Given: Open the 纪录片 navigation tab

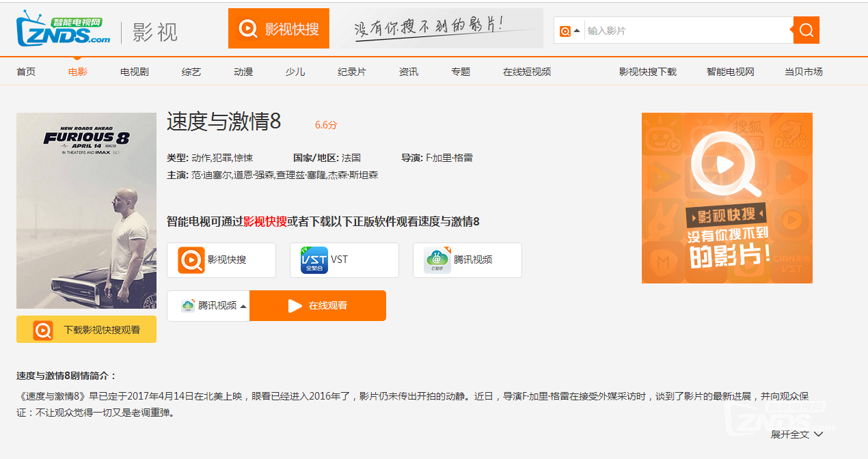Looking at the screenshot, I should tap(352, 72).
